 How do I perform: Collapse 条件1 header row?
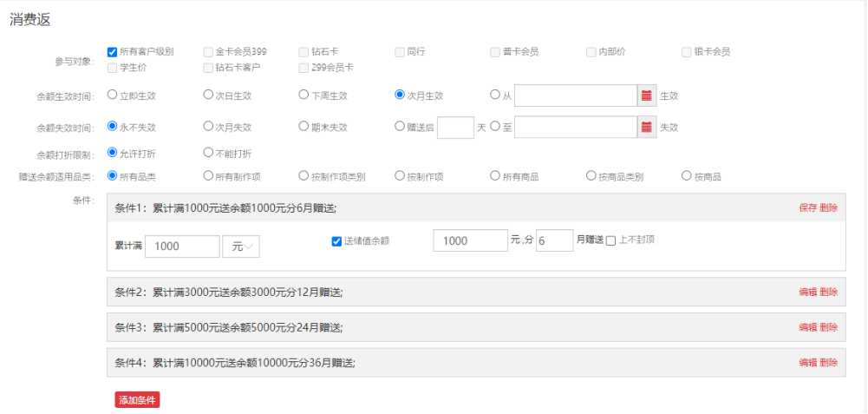tap(476, 207)
